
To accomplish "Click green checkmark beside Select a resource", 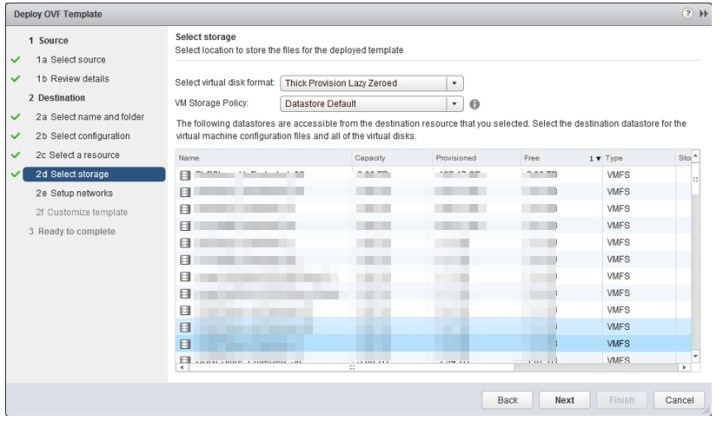I will tap(14, 155).
